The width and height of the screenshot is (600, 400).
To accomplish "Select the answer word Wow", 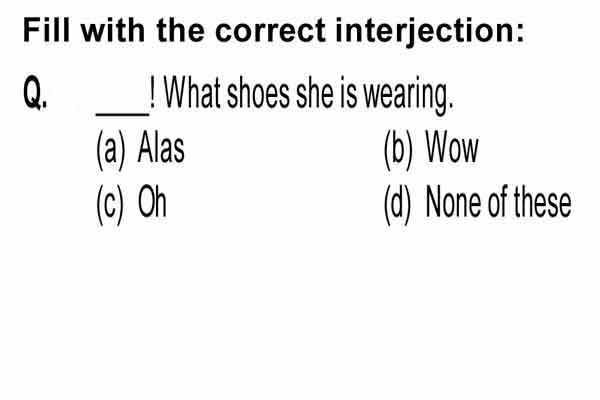I will (x=452, y=148).
